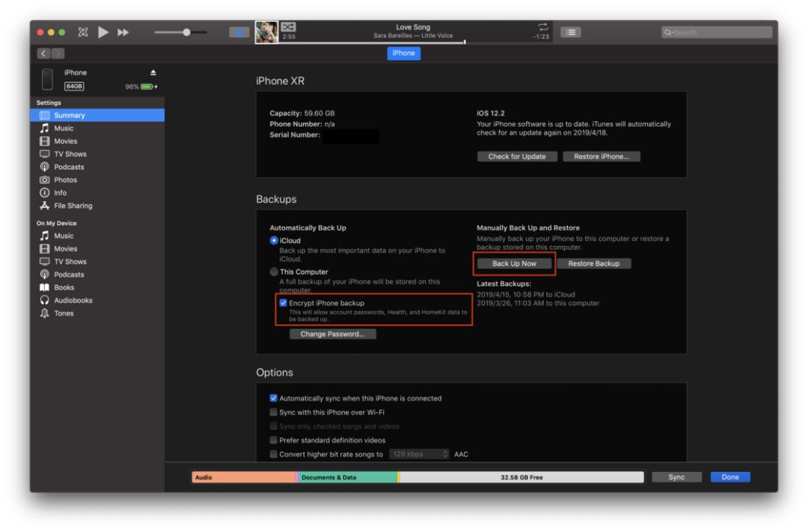Open the AirPlay output button

tap(239, 32)
